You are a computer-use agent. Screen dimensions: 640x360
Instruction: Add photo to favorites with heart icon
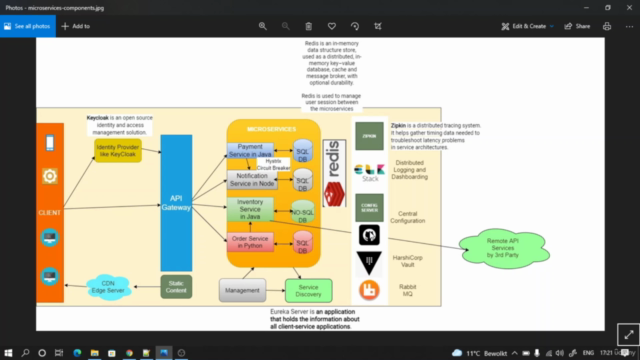pos(332,26)
